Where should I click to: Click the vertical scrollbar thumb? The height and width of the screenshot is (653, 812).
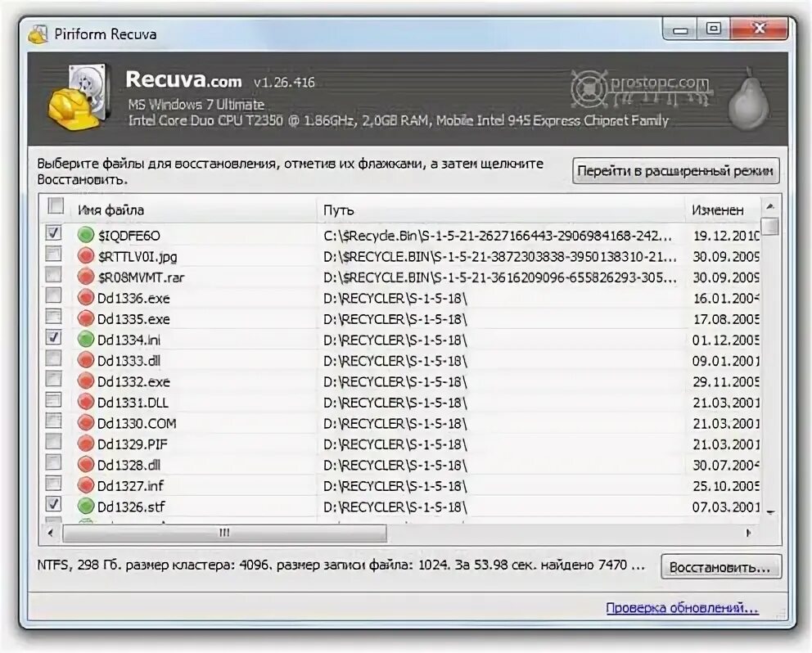point(770,227)
